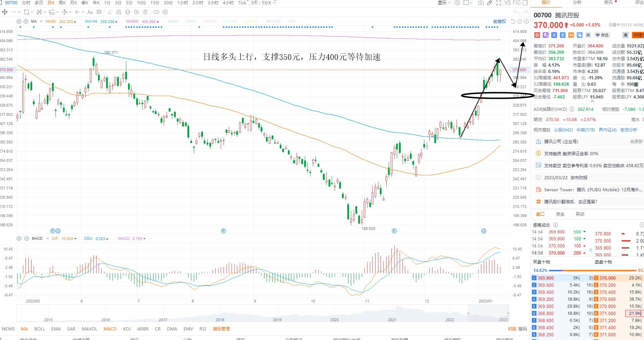Toggle 自选 watchlist heart button
The image size is (644, 340).
(602, 35)
